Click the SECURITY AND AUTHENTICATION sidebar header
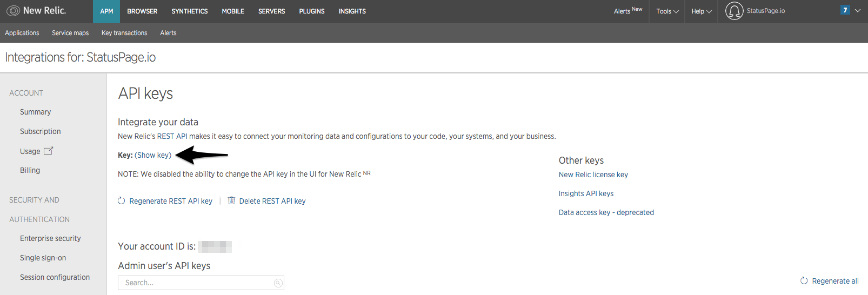 point(39,210)
